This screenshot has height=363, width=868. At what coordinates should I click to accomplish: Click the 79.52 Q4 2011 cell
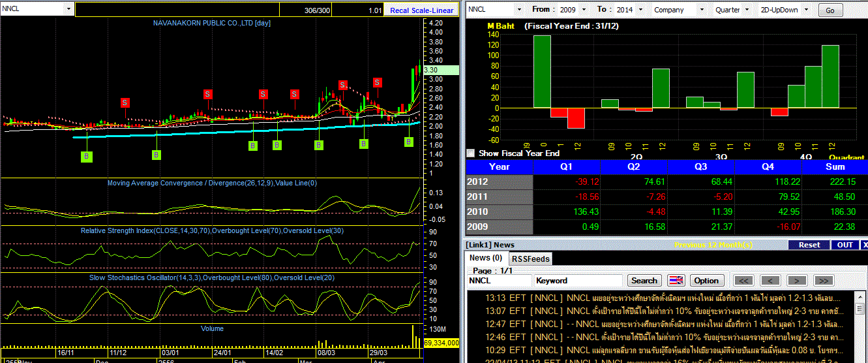[x=768, y=197]
